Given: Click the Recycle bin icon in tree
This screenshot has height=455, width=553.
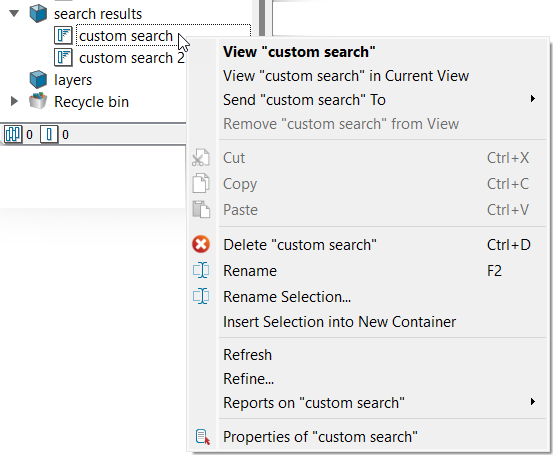Looking at the screenshot, I should pos(38,101).
